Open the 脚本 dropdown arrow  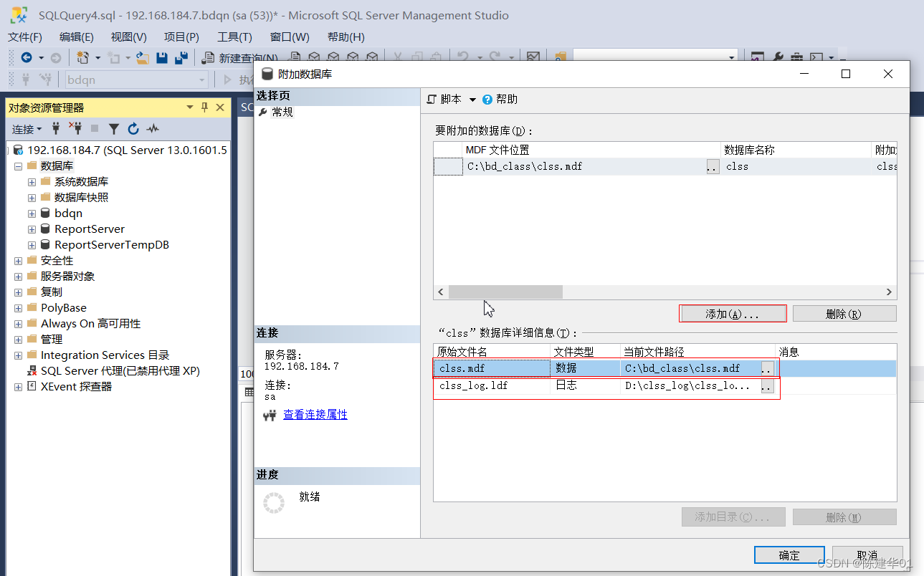pyautogui.click(x=472, y=100)
